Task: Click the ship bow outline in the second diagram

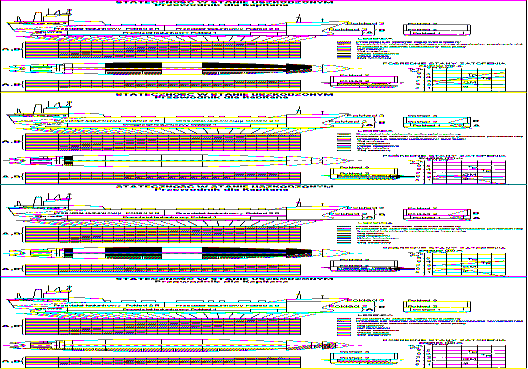Action: pos(350,120)
